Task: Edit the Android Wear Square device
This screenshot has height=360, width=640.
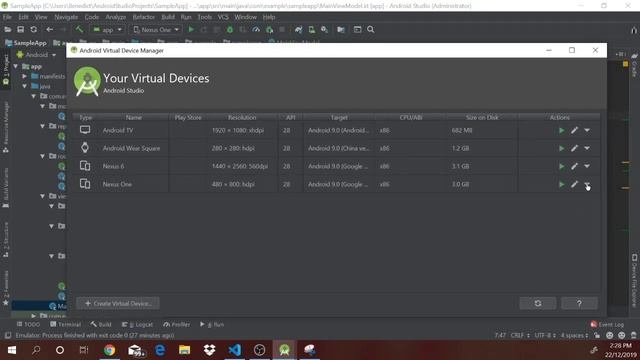Action: pyautogui.click(x=574, y=148)
